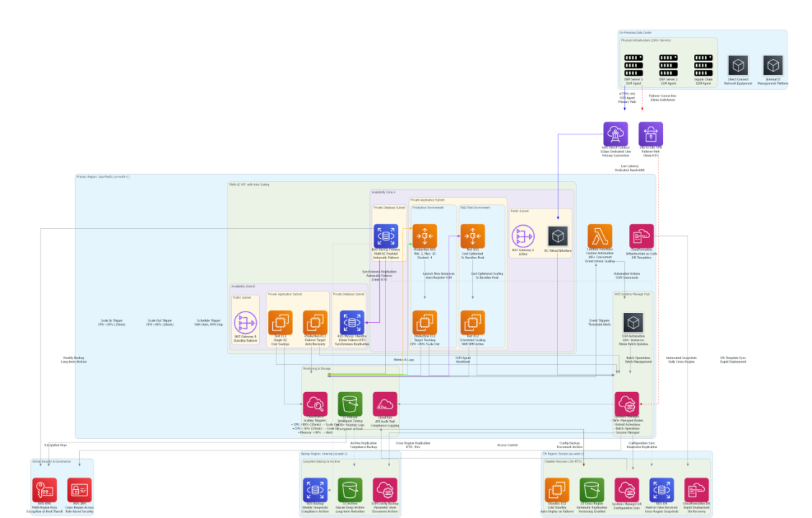Click the AWS Direct Connect icon

pos(615,134)
